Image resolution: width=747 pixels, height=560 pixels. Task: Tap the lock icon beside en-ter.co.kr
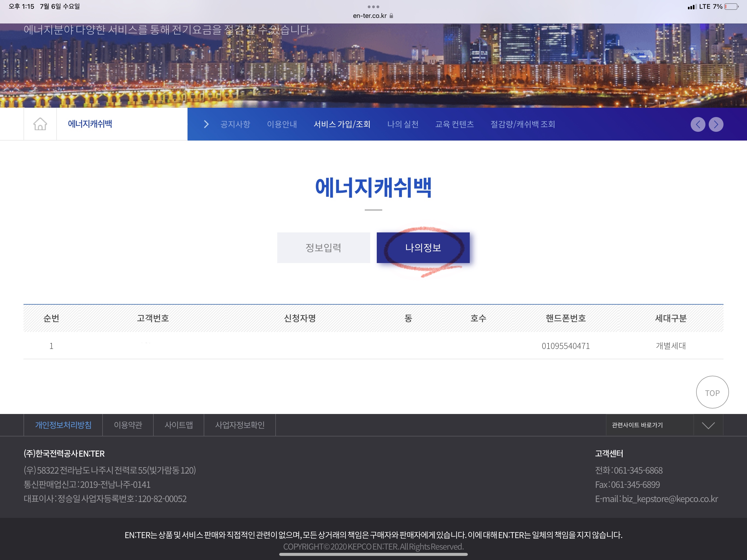(391, 16)
